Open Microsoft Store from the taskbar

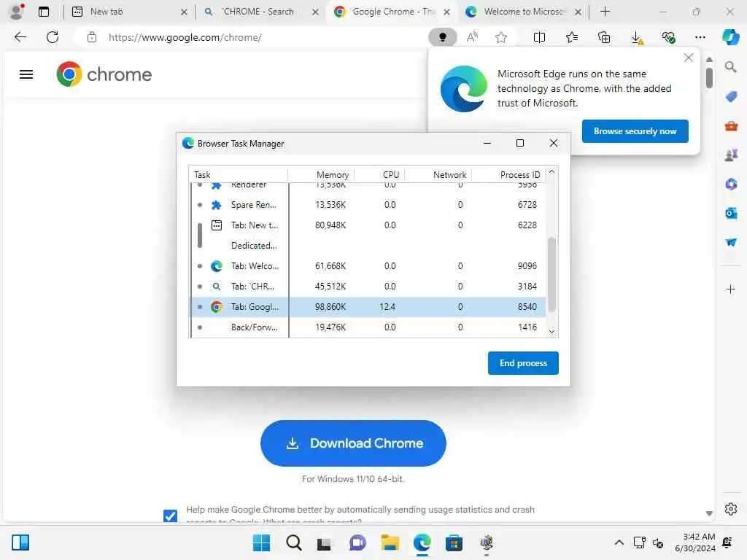454,542
